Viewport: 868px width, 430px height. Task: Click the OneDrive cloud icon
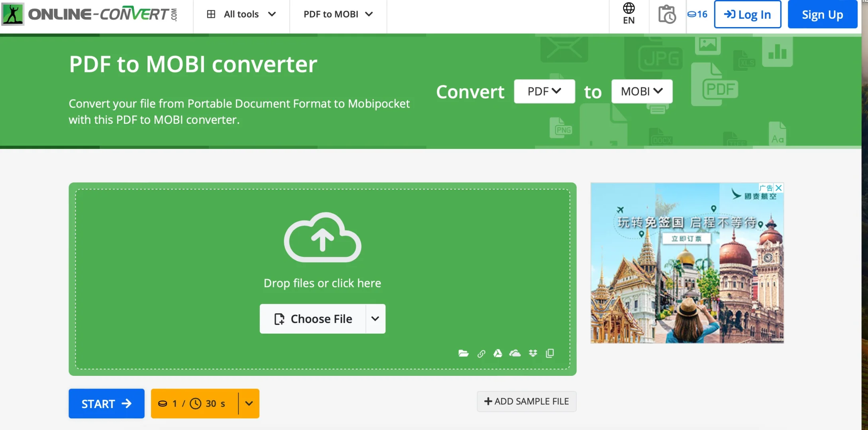click(515, 353)
